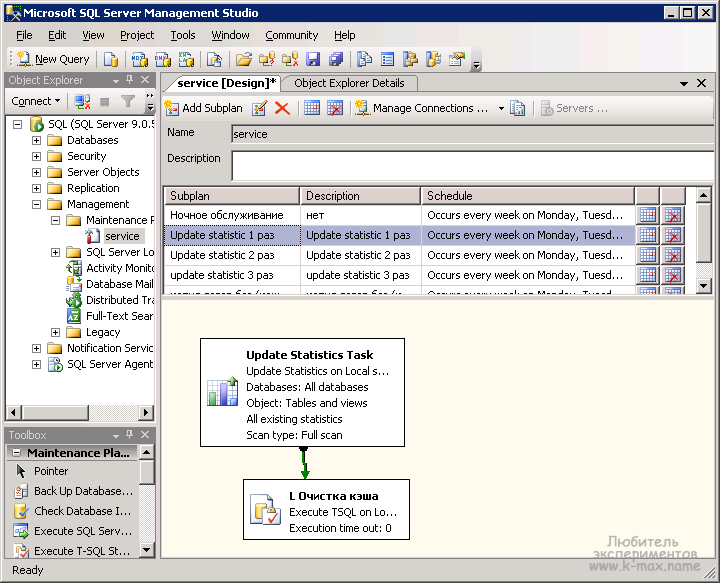Screen dimensions: 720x583
Task: Open the Template Explorer icon
Action: pos(433,59)
